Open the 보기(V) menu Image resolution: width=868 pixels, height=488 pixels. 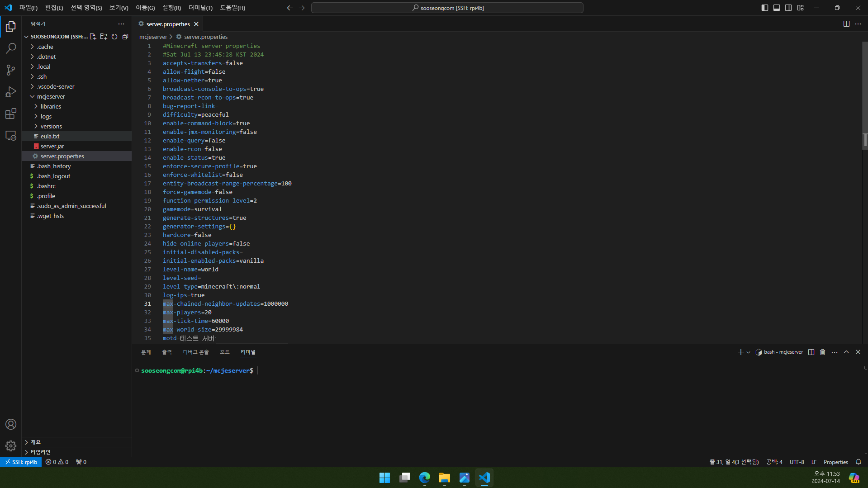[x=119, y=8]
